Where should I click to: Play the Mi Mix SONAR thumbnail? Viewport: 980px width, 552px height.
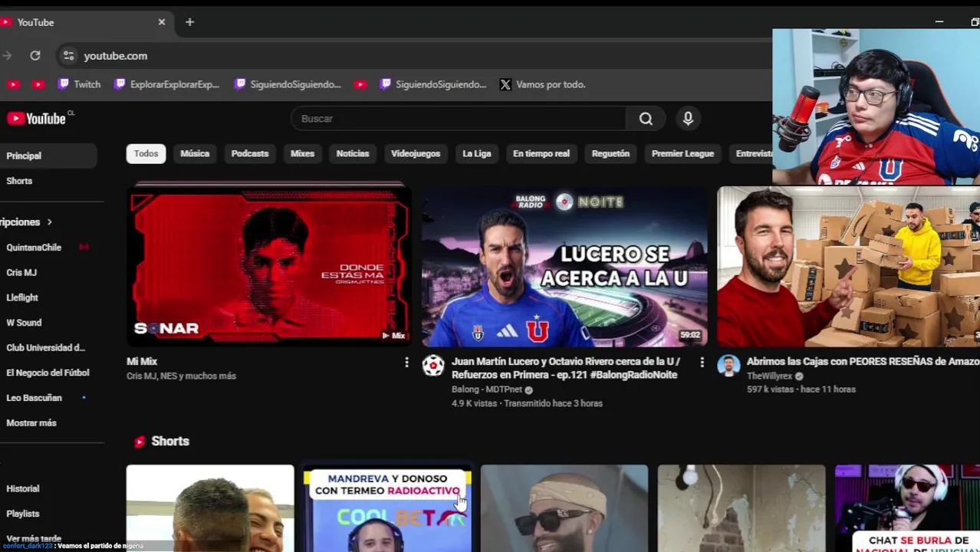pos(268,267)
